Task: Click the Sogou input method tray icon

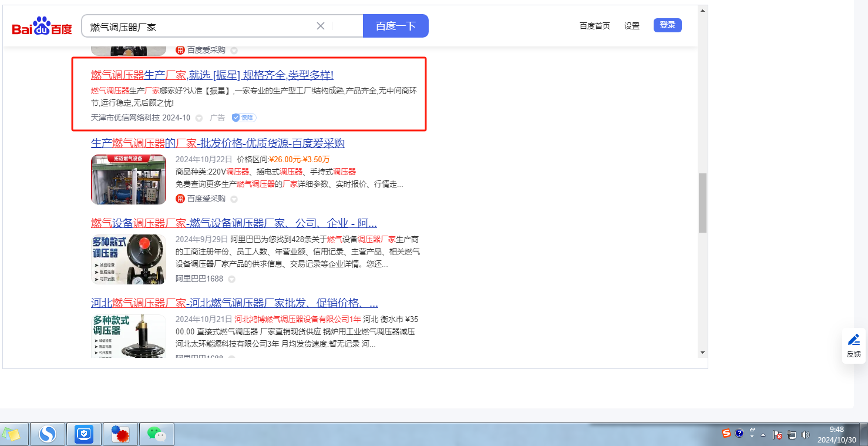Action: [726, 433]
